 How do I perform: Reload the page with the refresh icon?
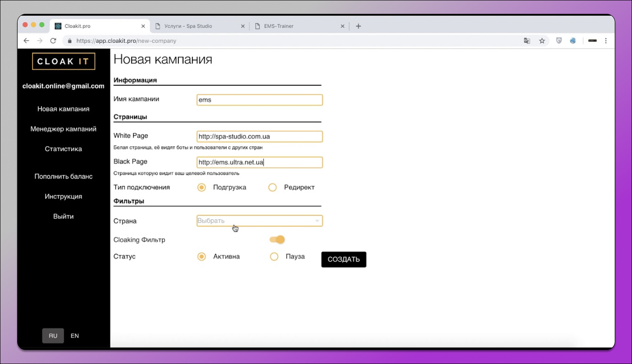tap(53, 41)
